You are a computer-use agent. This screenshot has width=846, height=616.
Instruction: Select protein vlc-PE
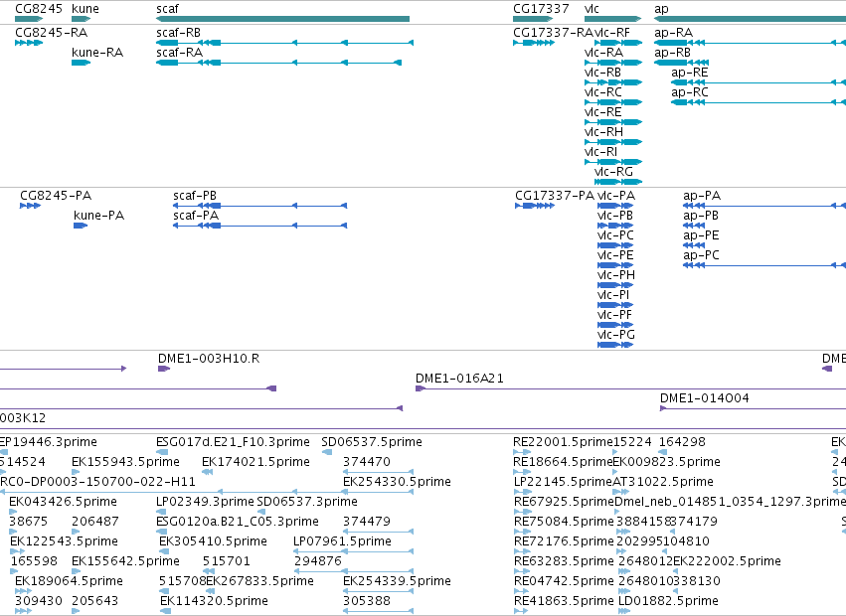coord(615,265)
